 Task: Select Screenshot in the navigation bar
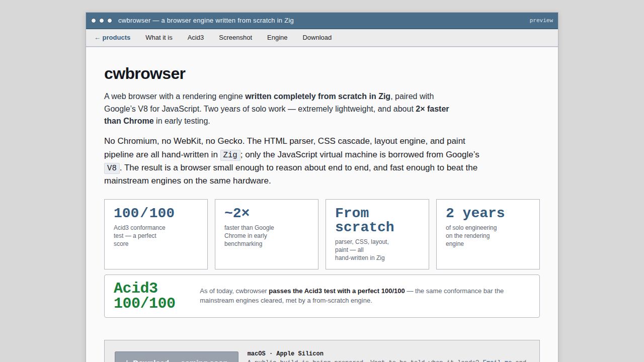click(235, 38)
